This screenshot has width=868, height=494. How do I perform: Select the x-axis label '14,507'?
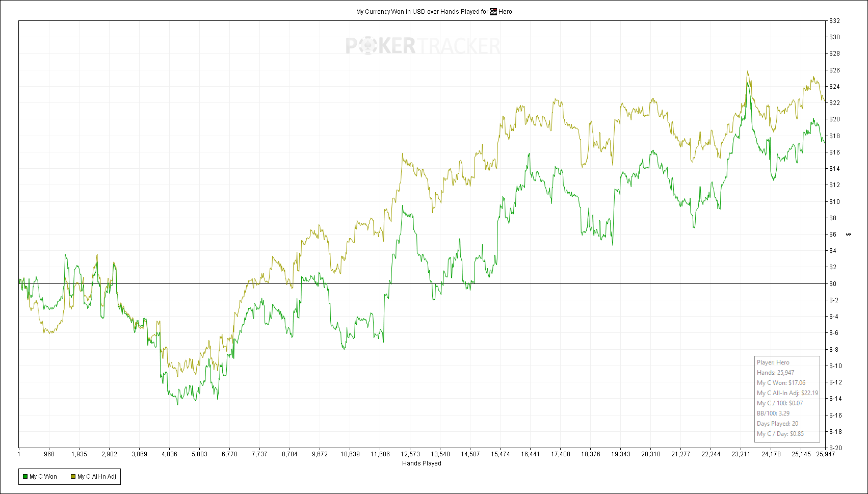pyautogui.click(x=470, y=454)
